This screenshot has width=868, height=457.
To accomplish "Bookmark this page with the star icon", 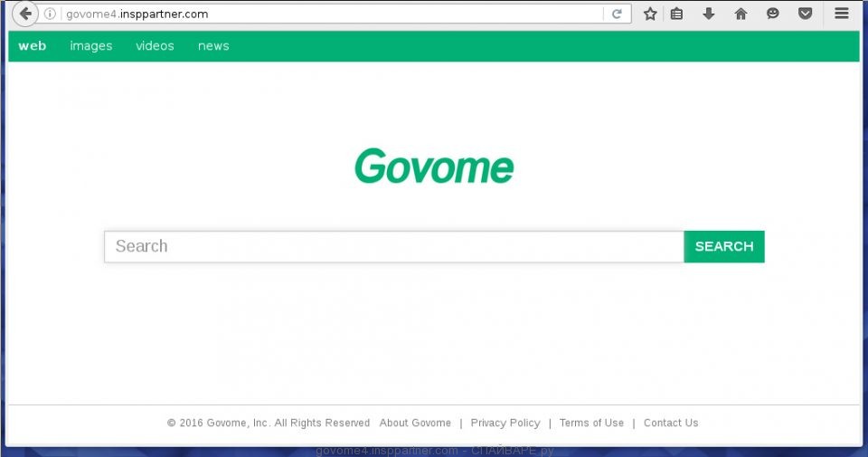I will point(649,14).
